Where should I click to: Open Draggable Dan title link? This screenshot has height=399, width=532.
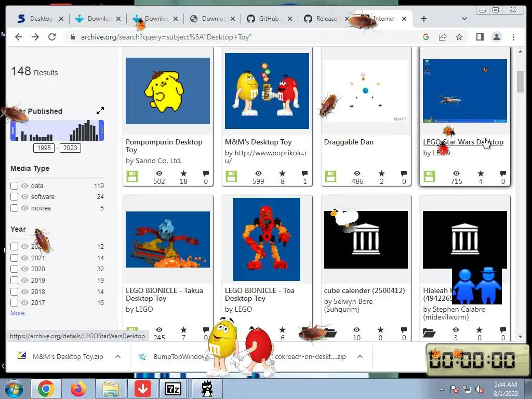(x=349, y=142)
